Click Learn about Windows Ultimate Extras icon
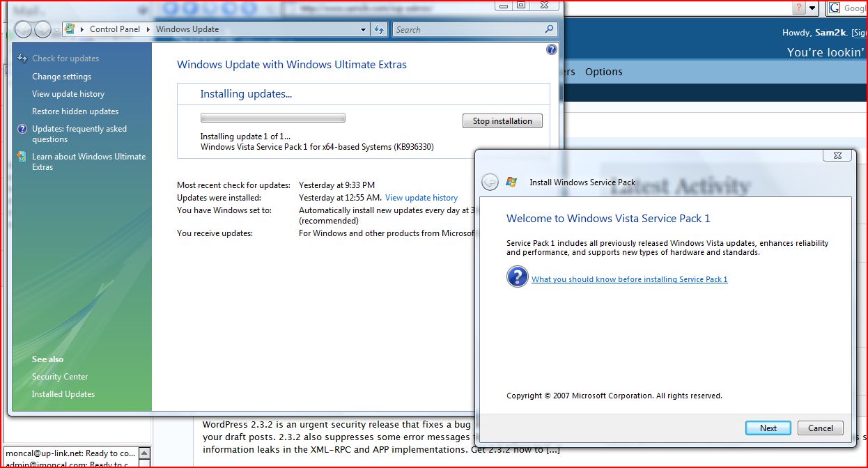The width and height of the screenshot is (868, 468). click(22, 157)
